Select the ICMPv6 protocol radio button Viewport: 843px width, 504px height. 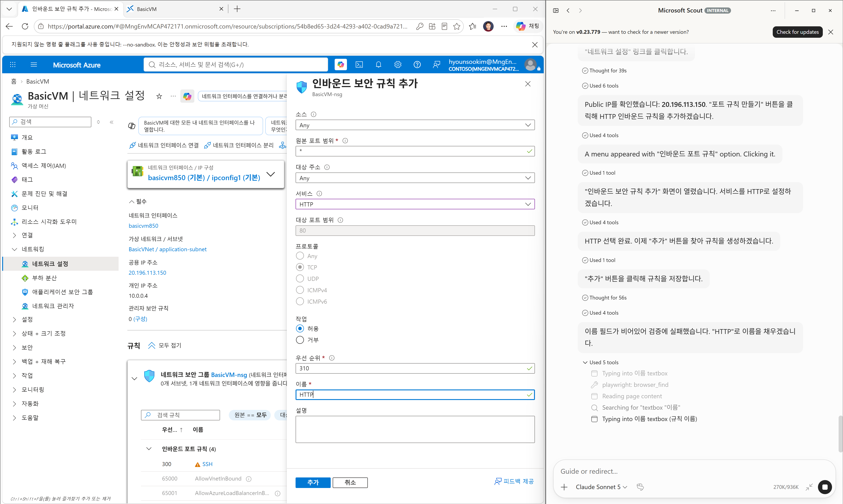(300, 301)
